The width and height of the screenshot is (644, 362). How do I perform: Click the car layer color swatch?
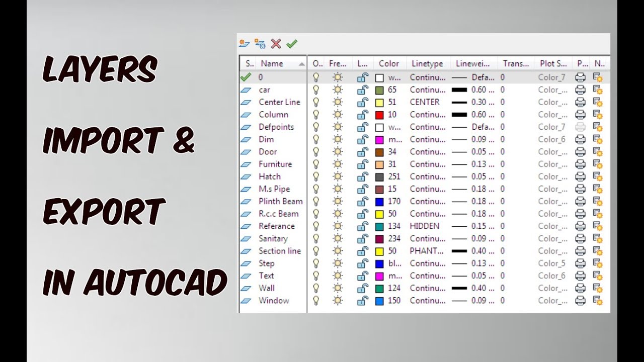point(379,90)
